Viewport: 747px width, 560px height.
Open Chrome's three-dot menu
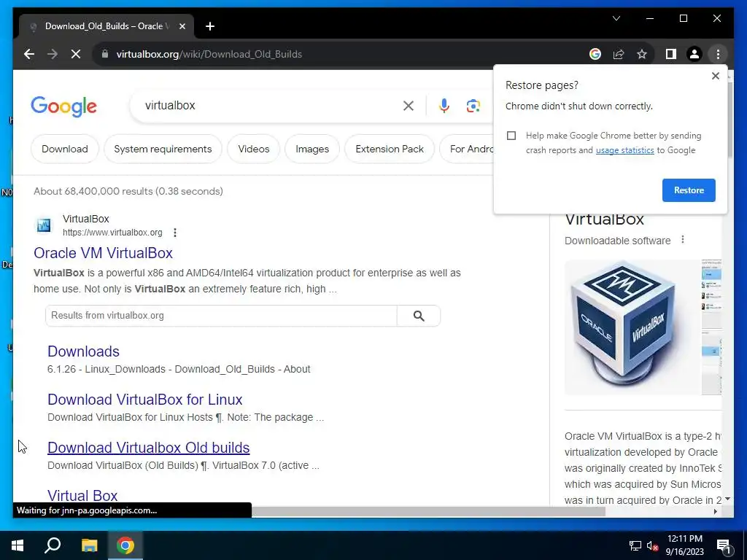tap(718, 54)
